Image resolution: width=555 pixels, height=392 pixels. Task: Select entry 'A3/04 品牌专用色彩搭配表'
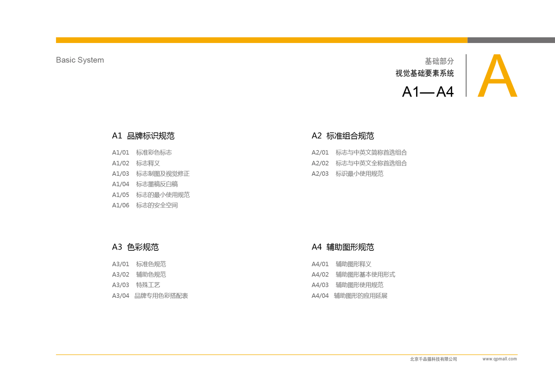click(x=150, y=296)
